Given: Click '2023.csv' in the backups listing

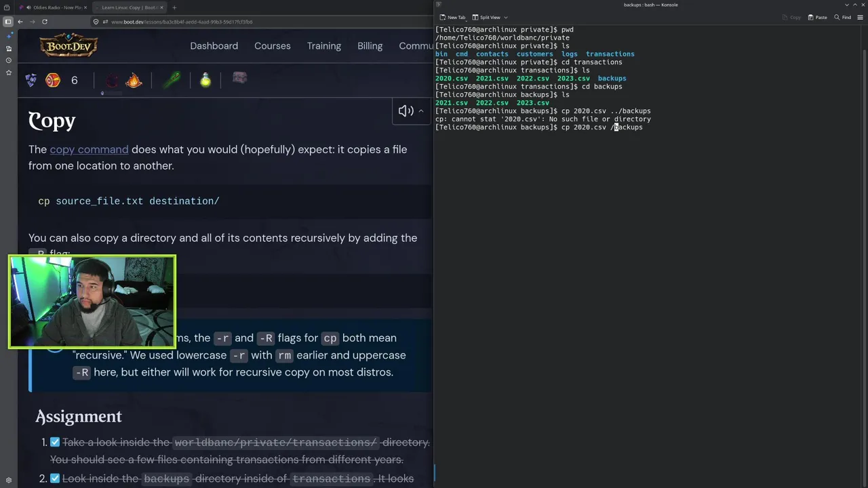Looking at the screenshot, I should coord(533,103).
